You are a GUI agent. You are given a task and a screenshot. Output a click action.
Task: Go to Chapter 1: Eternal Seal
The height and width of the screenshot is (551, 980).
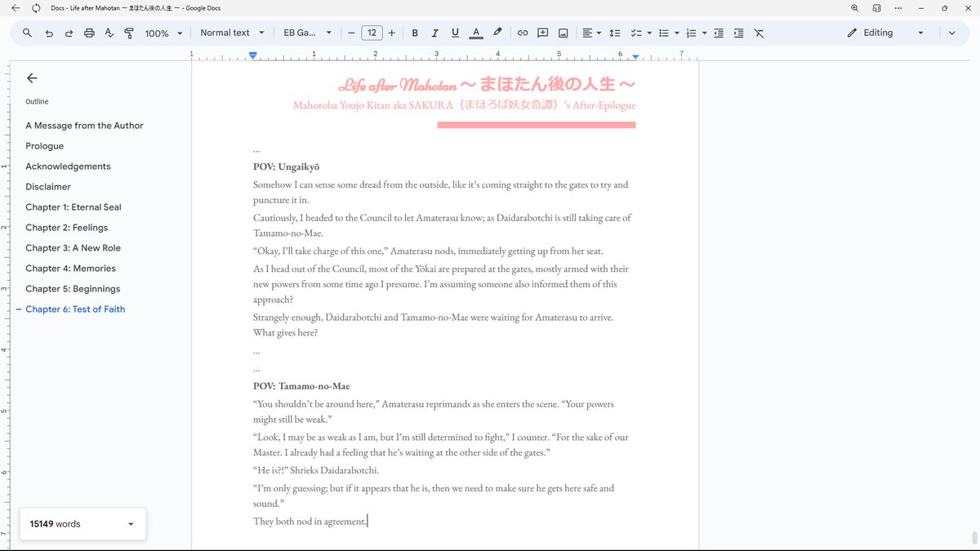73,207
